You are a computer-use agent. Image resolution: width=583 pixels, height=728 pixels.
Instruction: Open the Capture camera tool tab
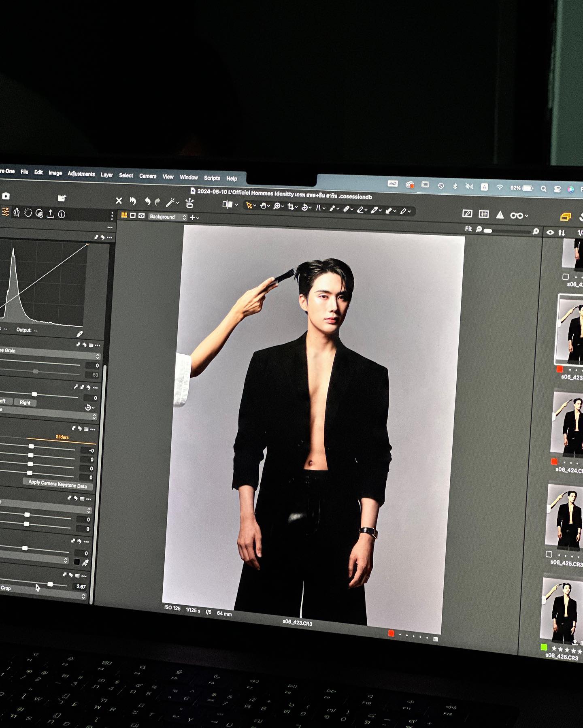6,196
